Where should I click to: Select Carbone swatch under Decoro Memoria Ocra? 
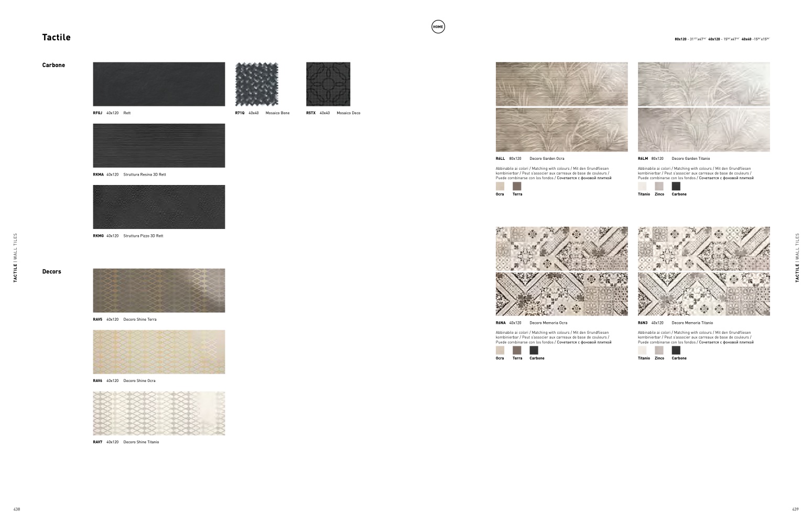click(x=534, y=350)
